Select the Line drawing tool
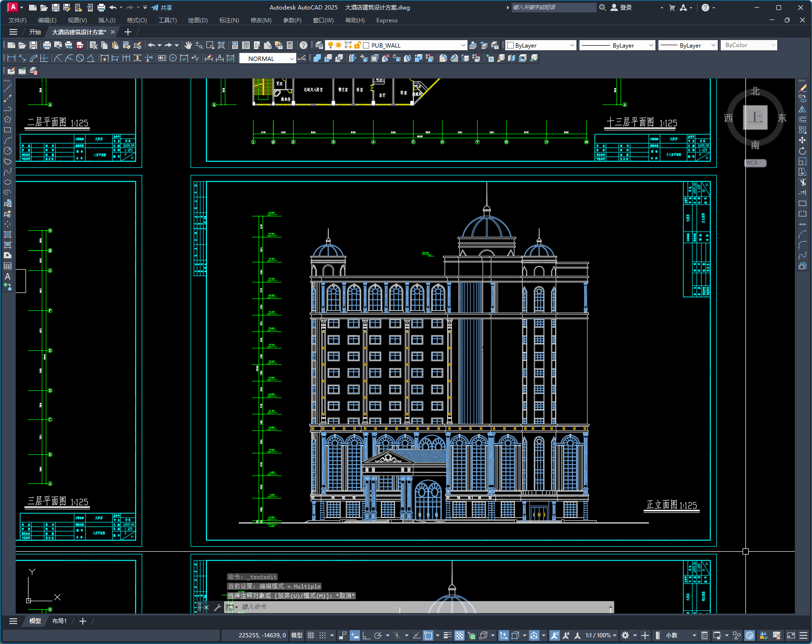This screenshot has width=812, height=644. (x=8, y=88)
